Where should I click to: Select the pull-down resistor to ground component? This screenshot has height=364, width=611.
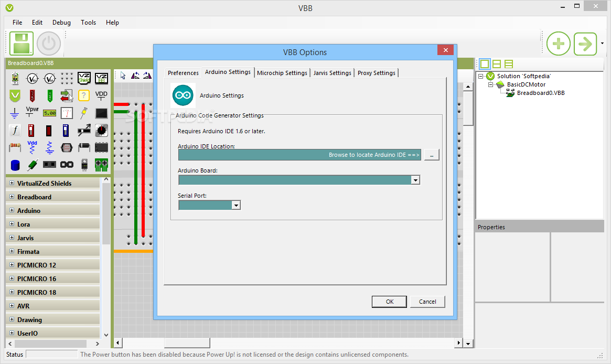[49, 148]
